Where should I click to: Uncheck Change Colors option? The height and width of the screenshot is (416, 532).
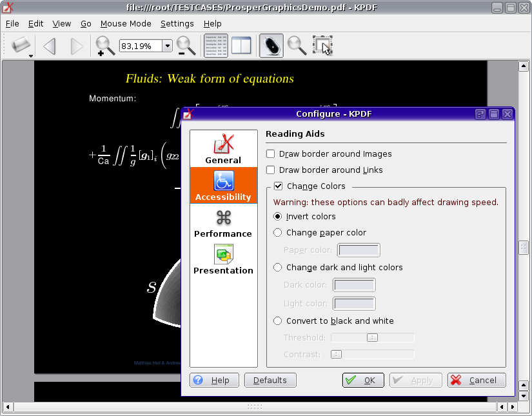pos(278,186)
